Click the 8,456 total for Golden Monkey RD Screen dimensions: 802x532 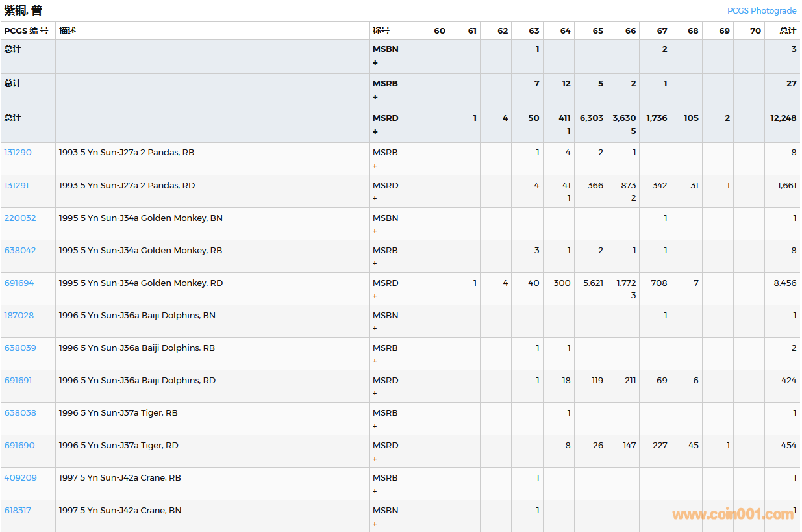coord(784,283)
